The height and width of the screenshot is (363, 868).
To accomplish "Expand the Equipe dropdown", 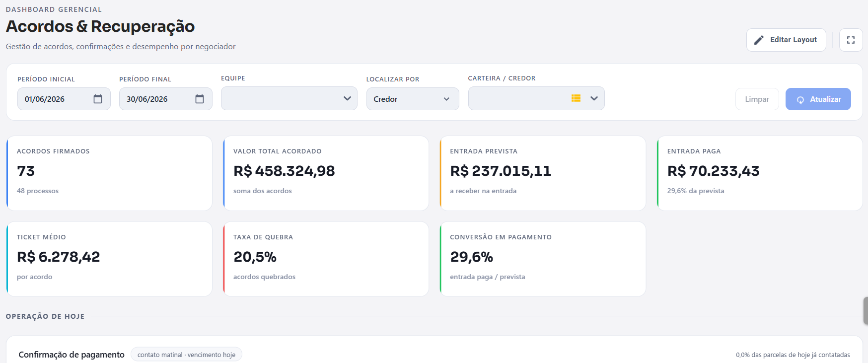I will pyautogui.click(x=289, y=98).
